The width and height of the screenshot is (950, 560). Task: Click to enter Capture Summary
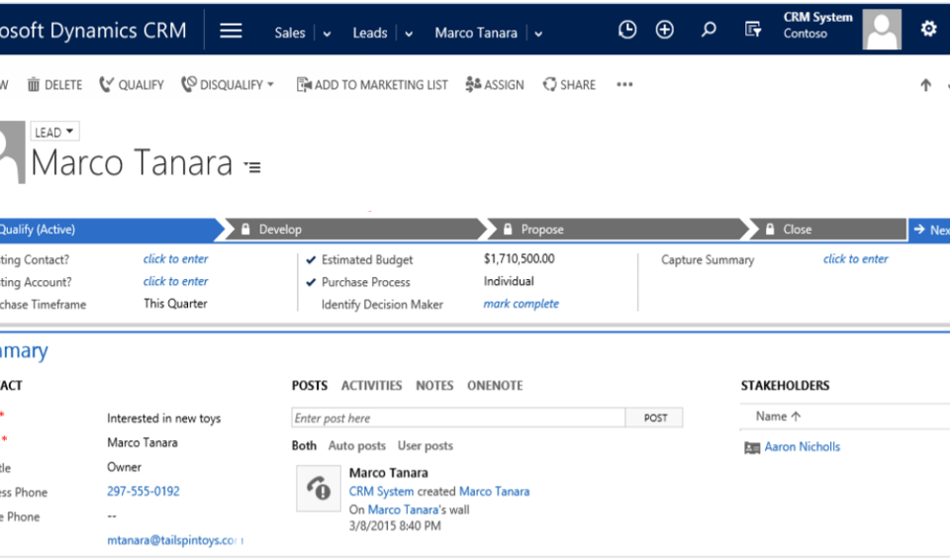855,259
